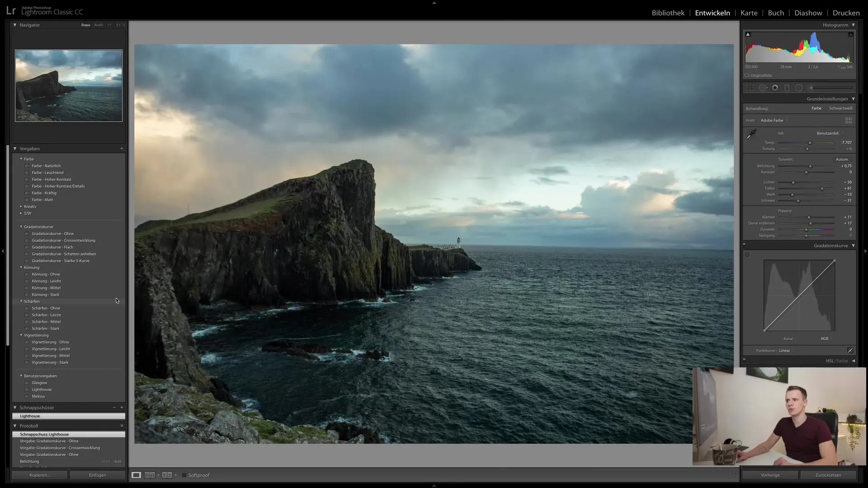Click Kopieren button in bottom toolbar
The height and width of the screenshot is (488, 868).
tap(39, 475)
